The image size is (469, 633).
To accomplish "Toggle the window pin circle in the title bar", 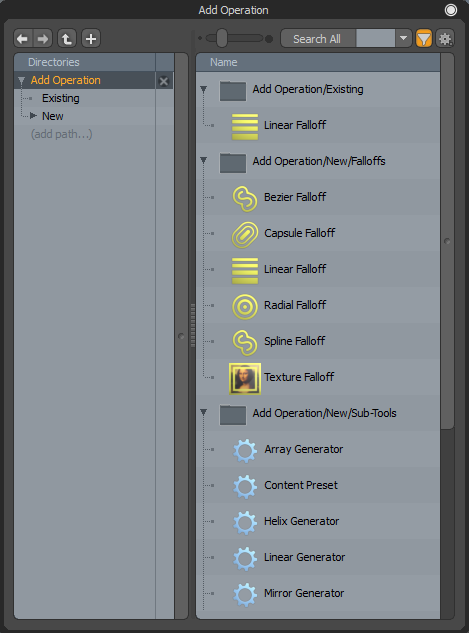I will point(450,10).
